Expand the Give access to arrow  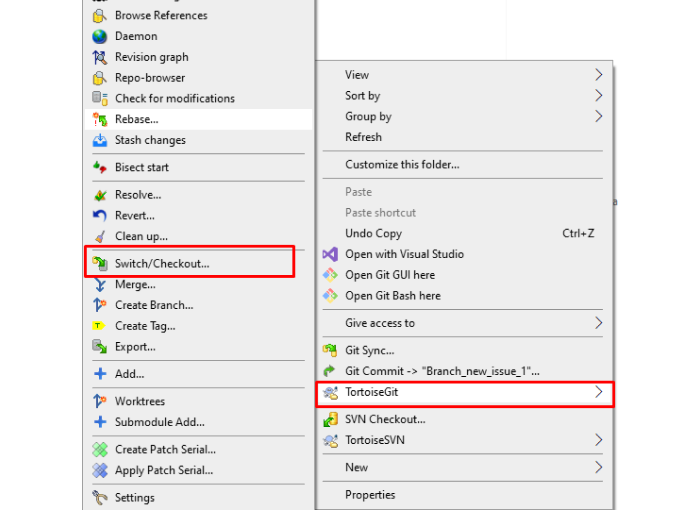[x=599, y=323]
